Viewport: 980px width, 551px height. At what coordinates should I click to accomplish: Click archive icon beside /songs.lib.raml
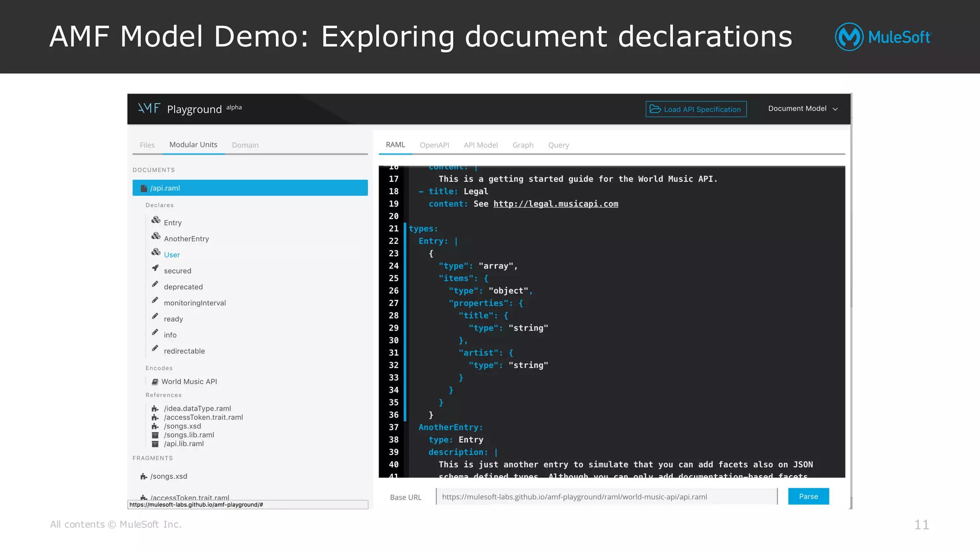click(x=155, y=435)
